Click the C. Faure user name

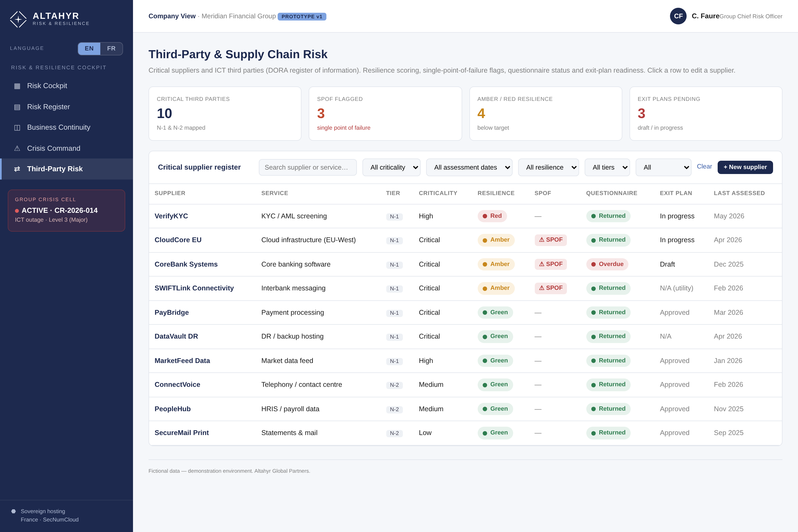point(706,16)
